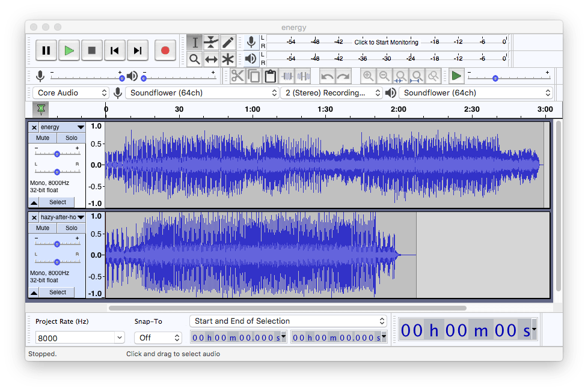588x391 pixels.
Task: Adjust the hazy-after-ho track gain slider
Action: point(57,244)
